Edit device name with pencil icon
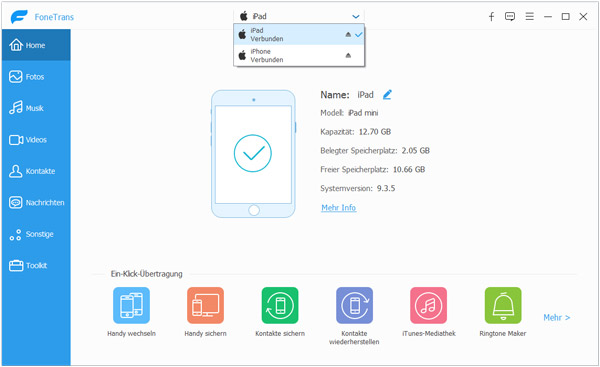 click(387, 95)
